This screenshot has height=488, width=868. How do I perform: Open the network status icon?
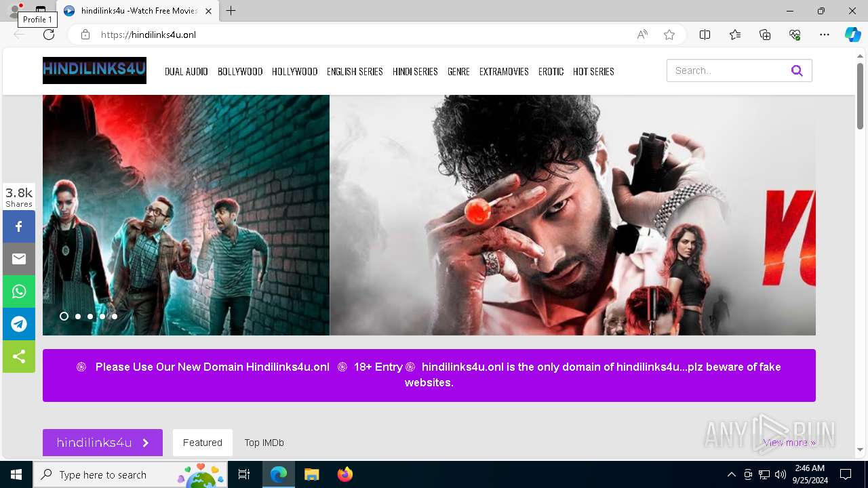(x=764, y=474)
